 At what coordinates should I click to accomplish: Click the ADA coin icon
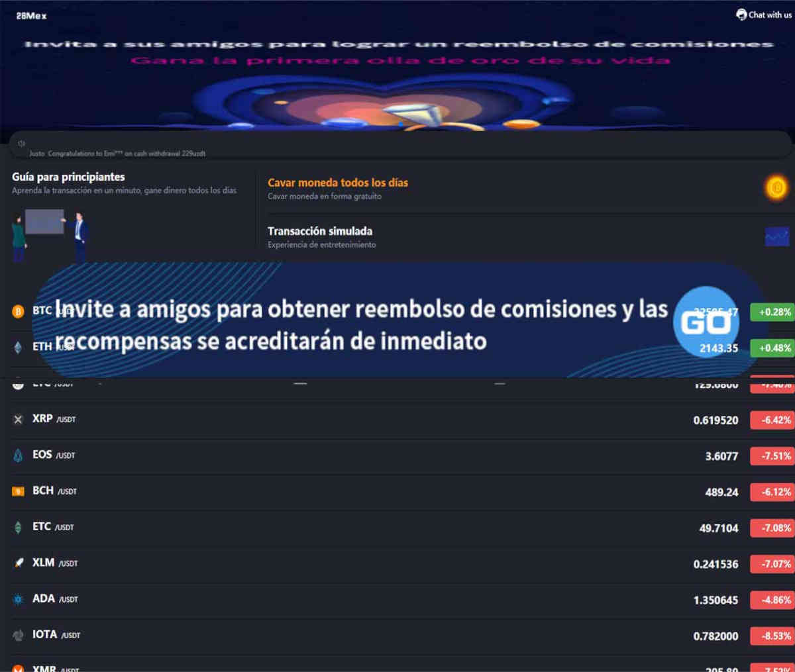pos(19,599)
